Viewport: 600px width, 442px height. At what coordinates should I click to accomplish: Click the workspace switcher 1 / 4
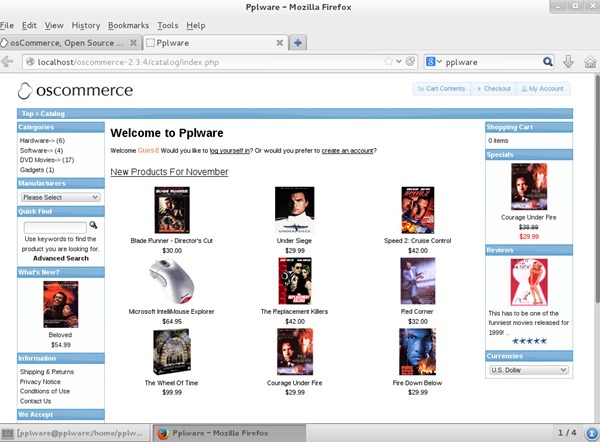coord(567,433)
